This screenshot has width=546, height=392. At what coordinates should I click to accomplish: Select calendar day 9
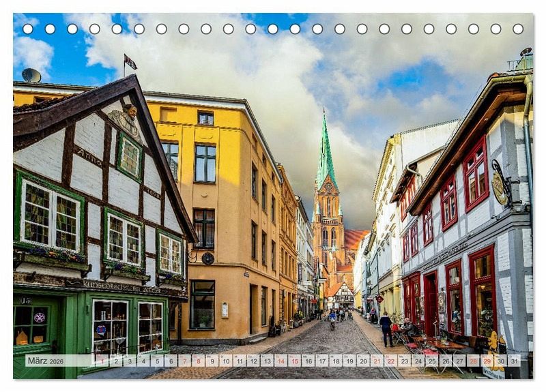(212, 361)
